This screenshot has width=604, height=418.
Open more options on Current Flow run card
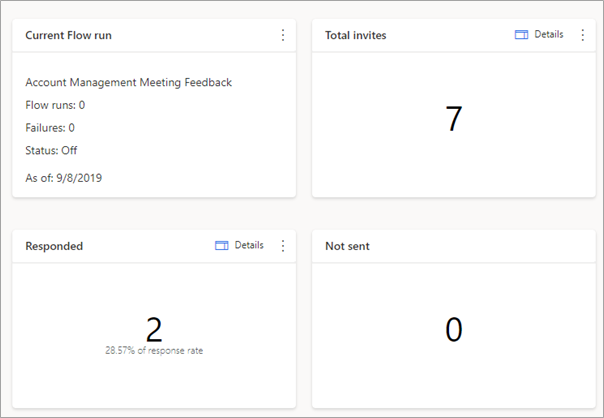(x=283, y=35)
